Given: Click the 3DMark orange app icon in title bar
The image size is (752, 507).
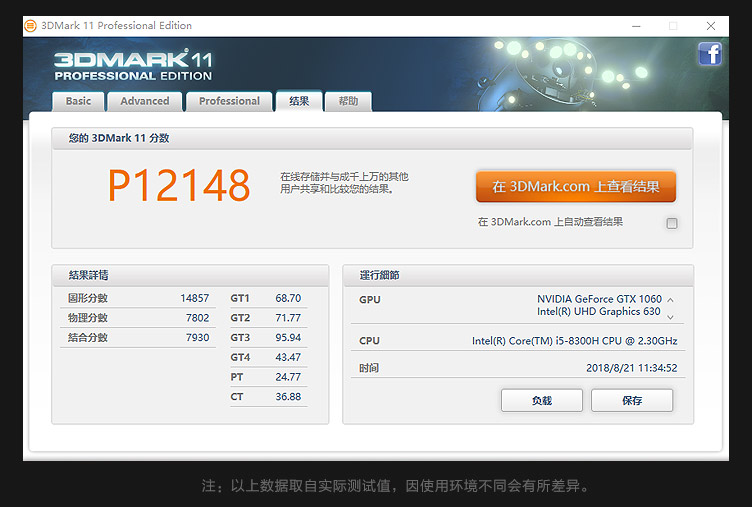Looking at the screenshot, I should [x=30, y=26].
